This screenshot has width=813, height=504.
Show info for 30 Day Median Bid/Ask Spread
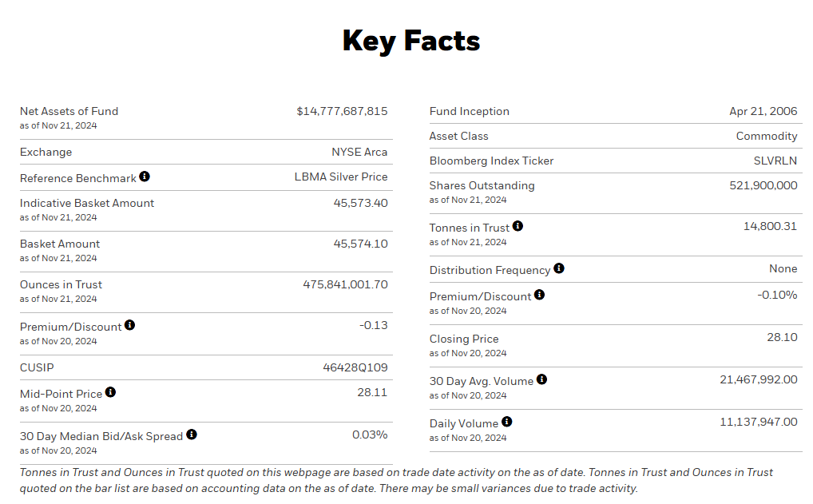[x=192, y=435]
